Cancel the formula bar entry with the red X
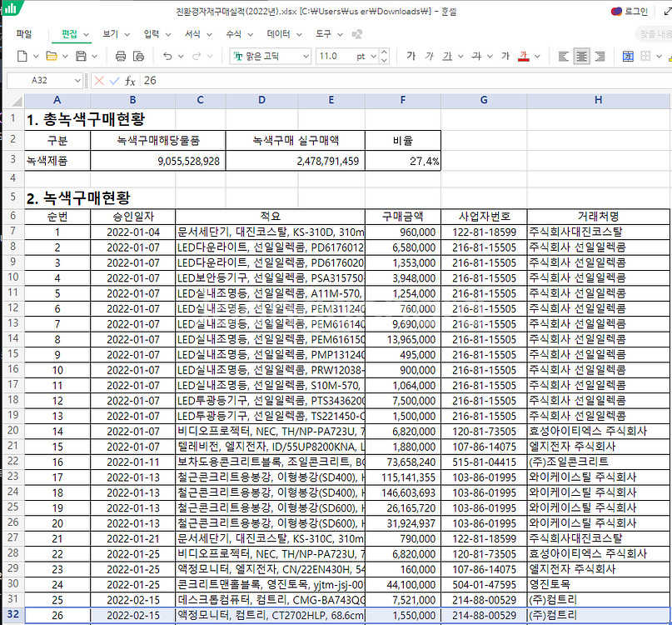The height and width of the screenshot is (625, 672). coord(99,81)
